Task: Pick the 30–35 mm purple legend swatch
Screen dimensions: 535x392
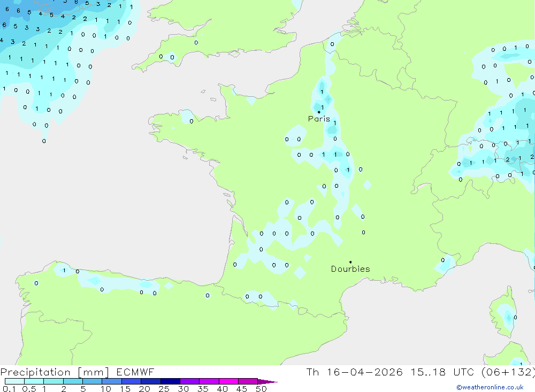Action: (x=190, y=381)
